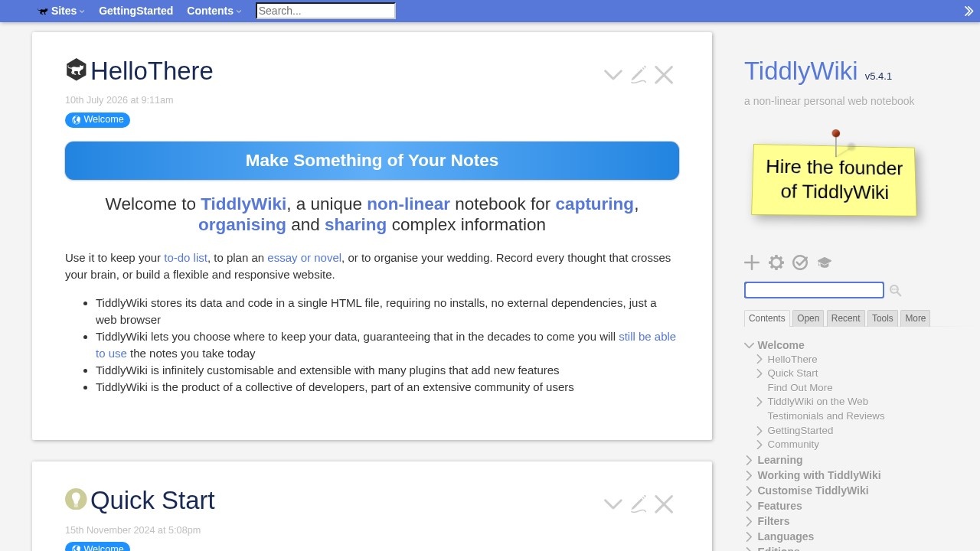
Task: Expand Customise TiddlyWiki section
Action: [750, 491]
